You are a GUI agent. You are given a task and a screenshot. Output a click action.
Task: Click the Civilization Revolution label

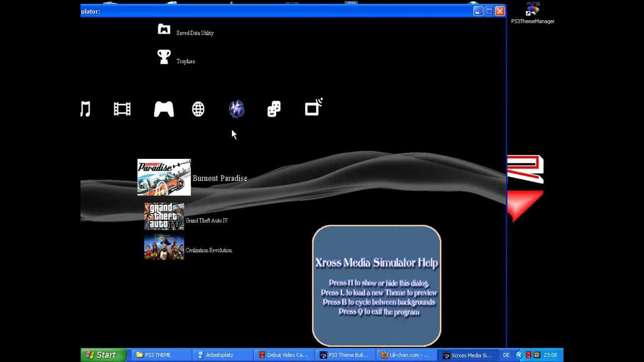209,250
